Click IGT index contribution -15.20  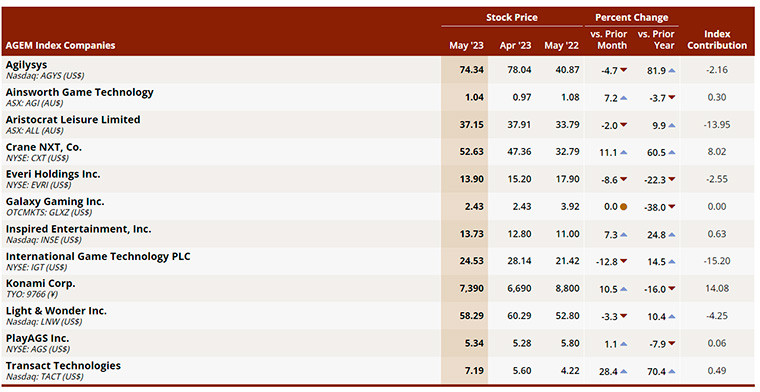717,262
